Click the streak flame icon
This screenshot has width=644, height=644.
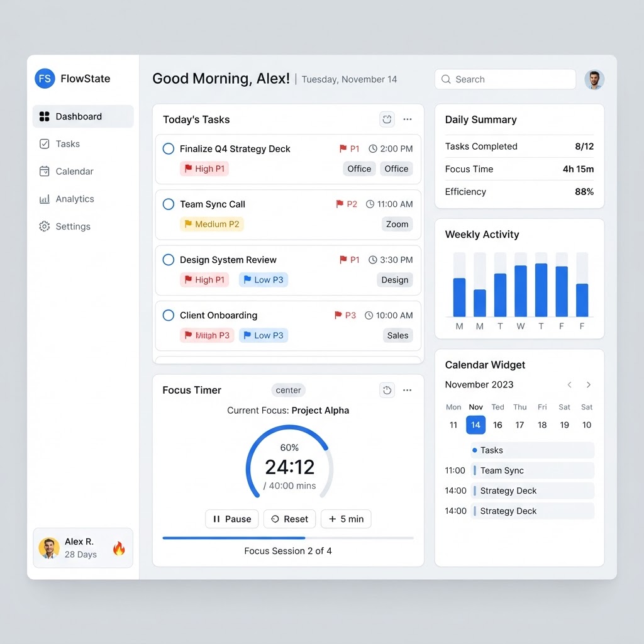pyautogui.click(x=119, y=548)
